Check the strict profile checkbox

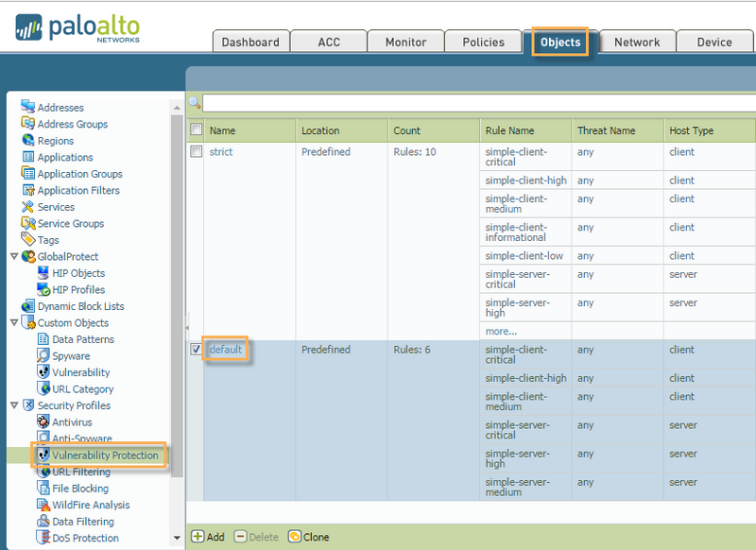(197, 152)
